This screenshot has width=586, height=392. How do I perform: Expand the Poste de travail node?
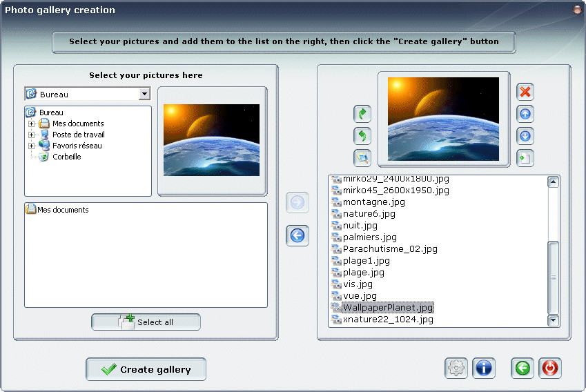31,135
